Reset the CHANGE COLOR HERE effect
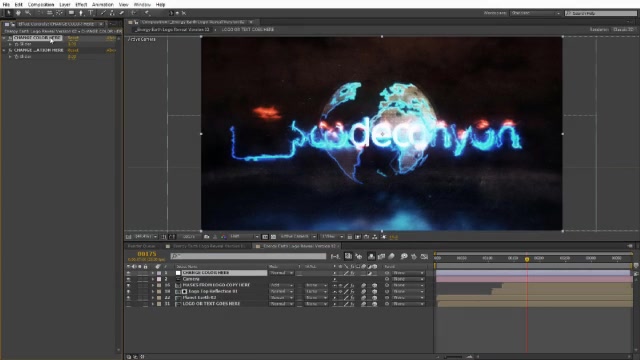Viewport: 640px width, 360px height. coord(73,38)
